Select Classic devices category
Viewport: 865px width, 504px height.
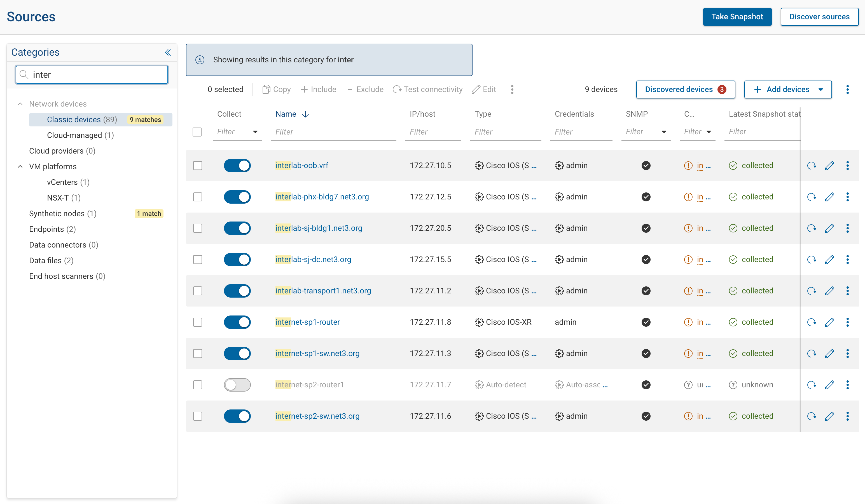click(x=100, y=120)
